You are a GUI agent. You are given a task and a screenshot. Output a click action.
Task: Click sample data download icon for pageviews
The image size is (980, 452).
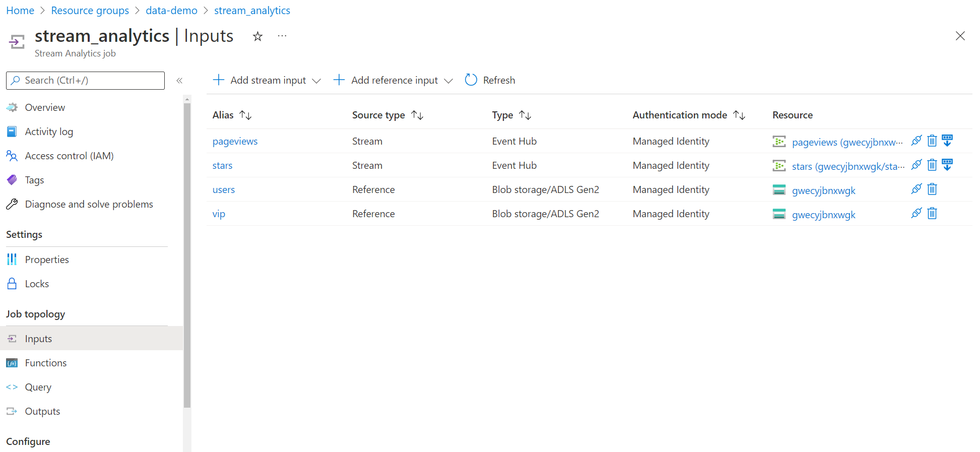click(947, 141)
